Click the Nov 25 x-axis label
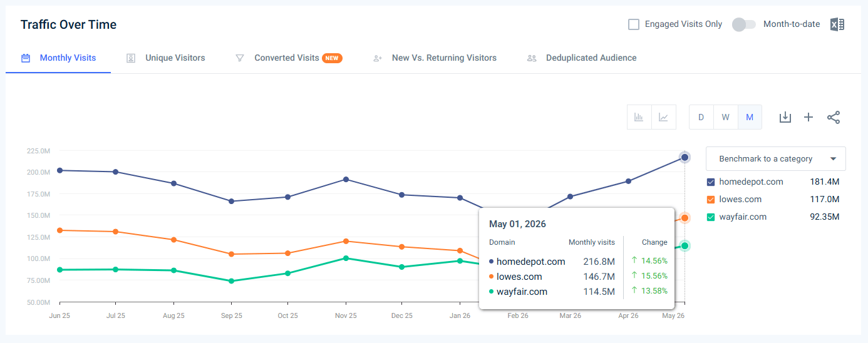 point(346,316)
